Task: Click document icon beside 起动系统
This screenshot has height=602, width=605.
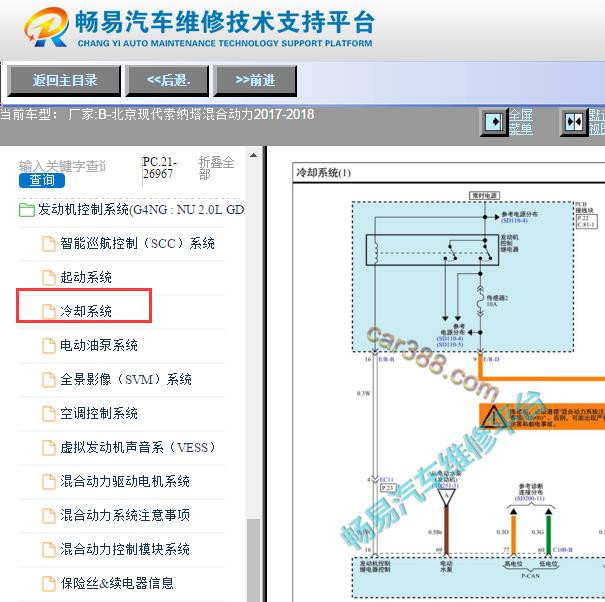Action: click(49, 277)
